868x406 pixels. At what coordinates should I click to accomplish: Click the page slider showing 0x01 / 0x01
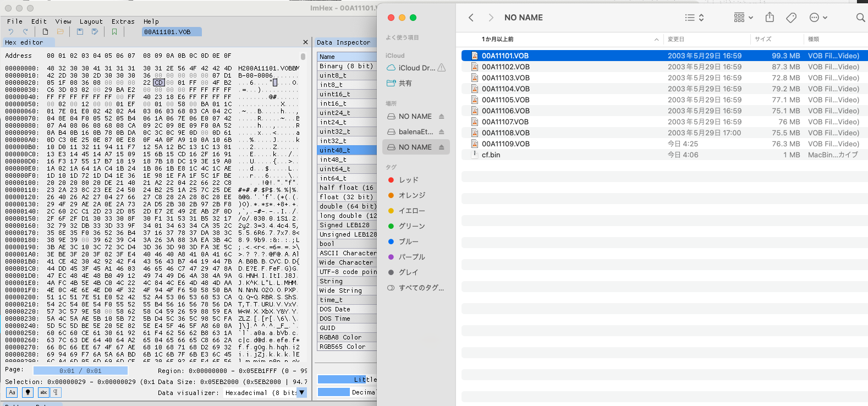[80, 371]
